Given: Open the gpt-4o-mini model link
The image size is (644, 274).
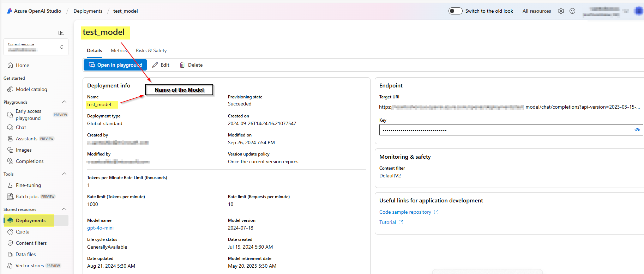Looking at the screenshot, I should coord(101,228).
